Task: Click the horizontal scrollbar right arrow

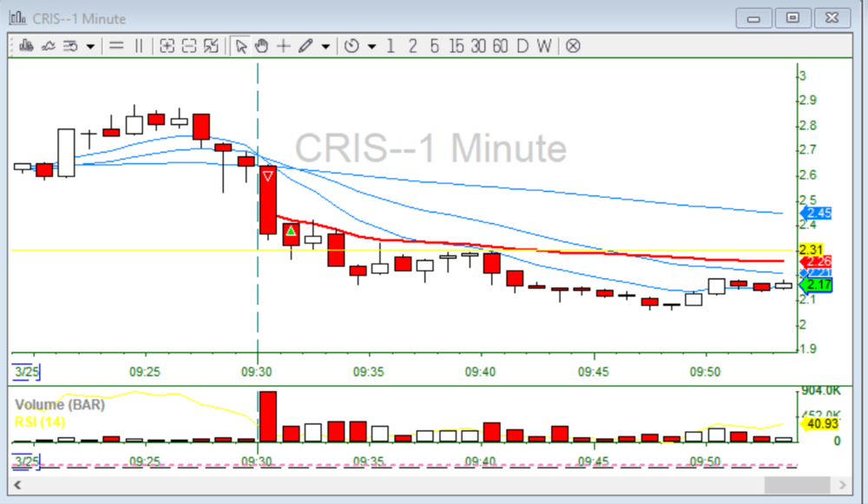Action: pyautogui.click(x=842, y=485)
